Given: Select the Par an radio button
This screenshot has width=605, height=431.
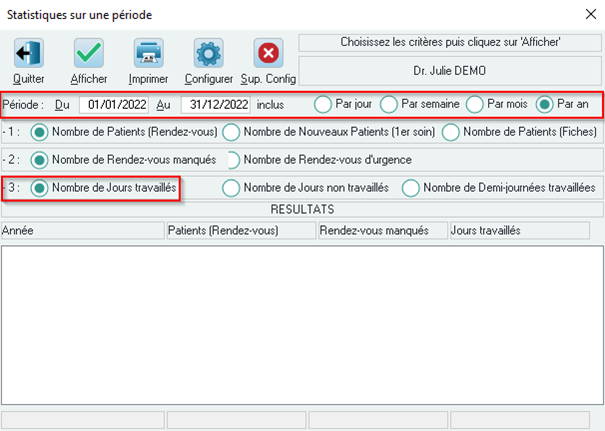Looking at the screenshot, I should 544,104.
